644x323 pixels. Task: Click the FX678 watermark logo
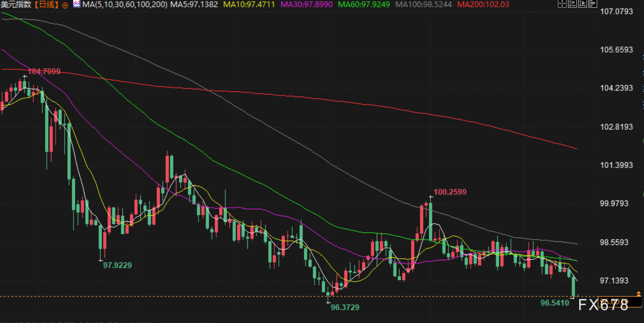[604, 305]
